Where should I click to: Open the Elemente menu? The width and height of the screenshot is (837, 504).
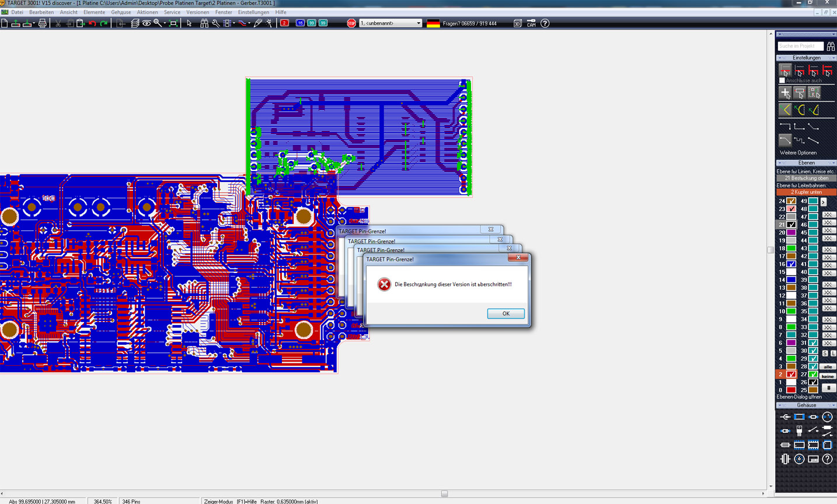coord(94,12)
